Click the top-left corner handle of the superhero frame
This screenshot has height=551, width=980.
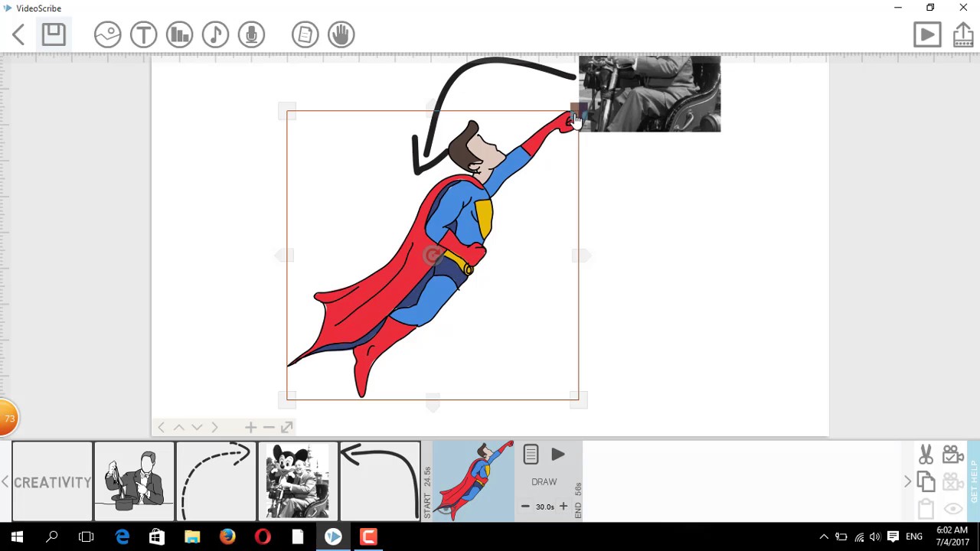[x=287, y=112]
